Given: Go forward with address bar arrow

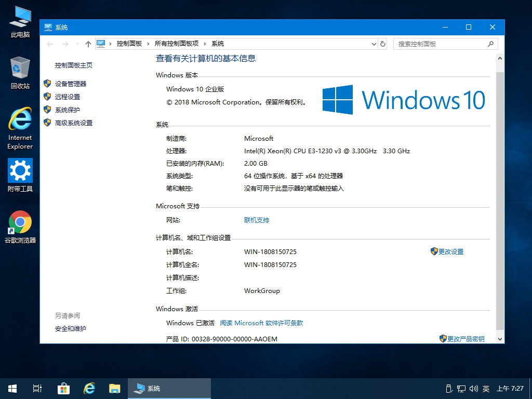Looking at the screenshot, I should tap(65, 44).
